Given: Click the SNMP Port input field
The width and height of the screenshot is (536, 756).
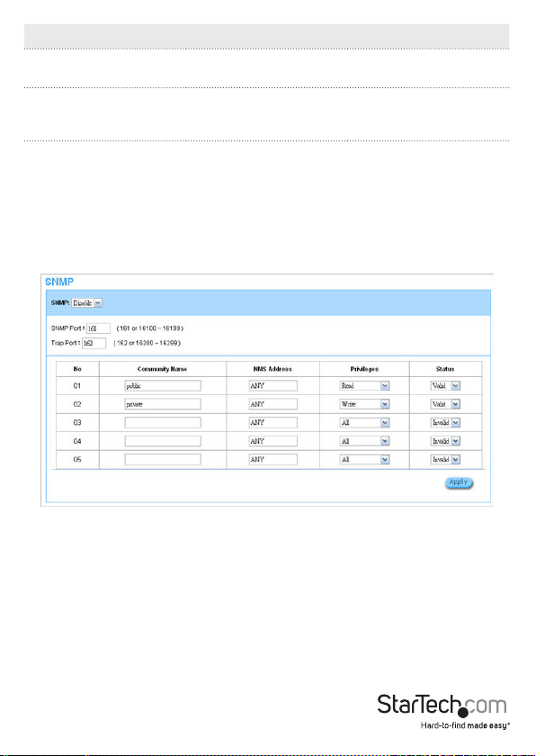Looking at the screenshot, I should click(98, 328).
